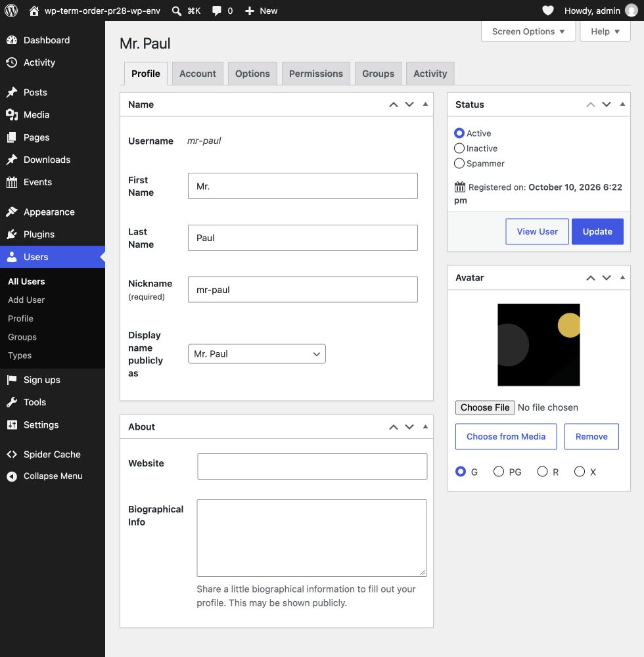Move the Status box down

[x=607, y=104]
